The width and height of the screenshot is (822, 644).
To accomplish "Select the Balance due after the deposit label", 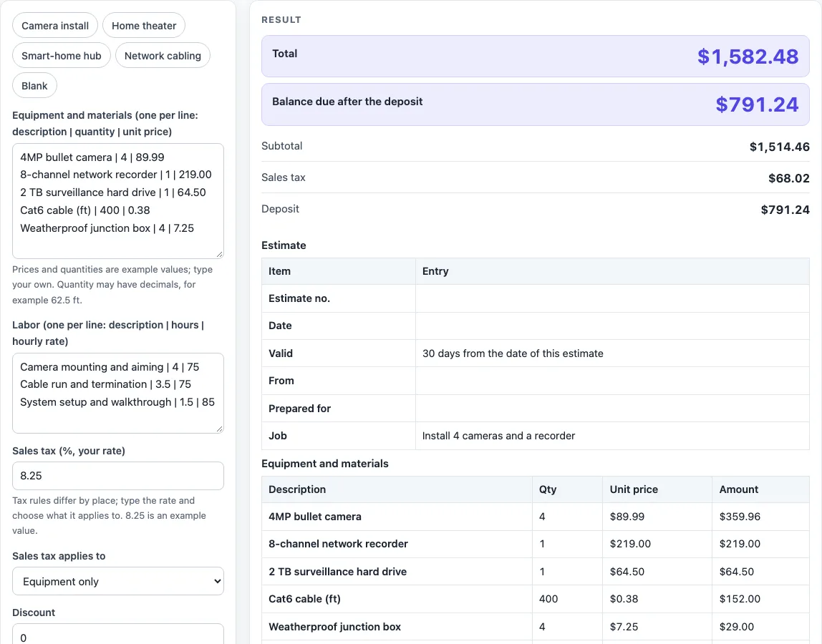I will click(x=347, y=102).
